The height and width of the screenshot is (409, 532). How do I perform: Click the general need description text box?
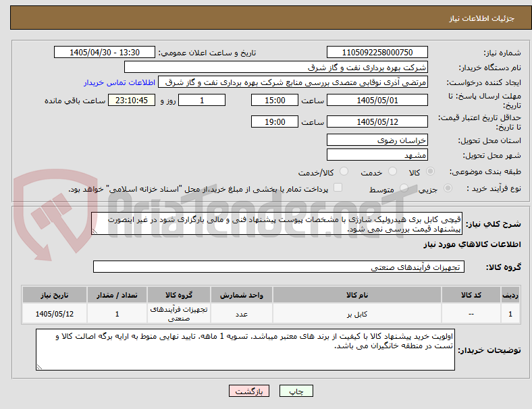(277, 224)
